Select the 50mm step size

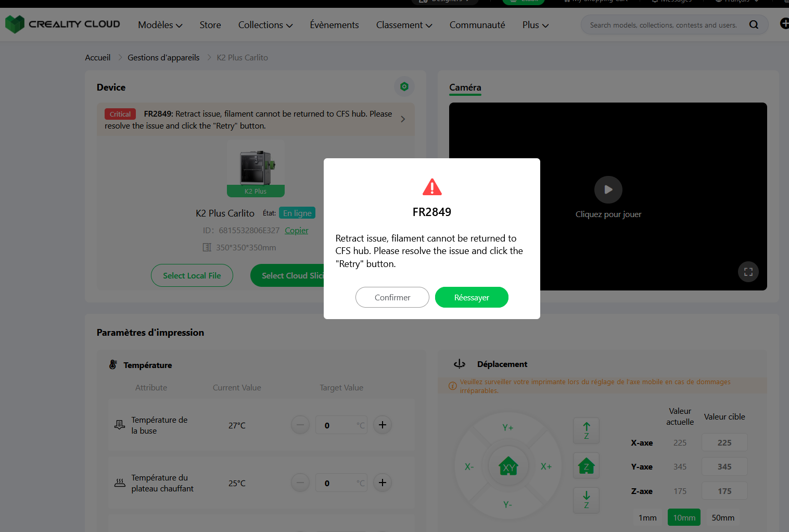point(723,517)
